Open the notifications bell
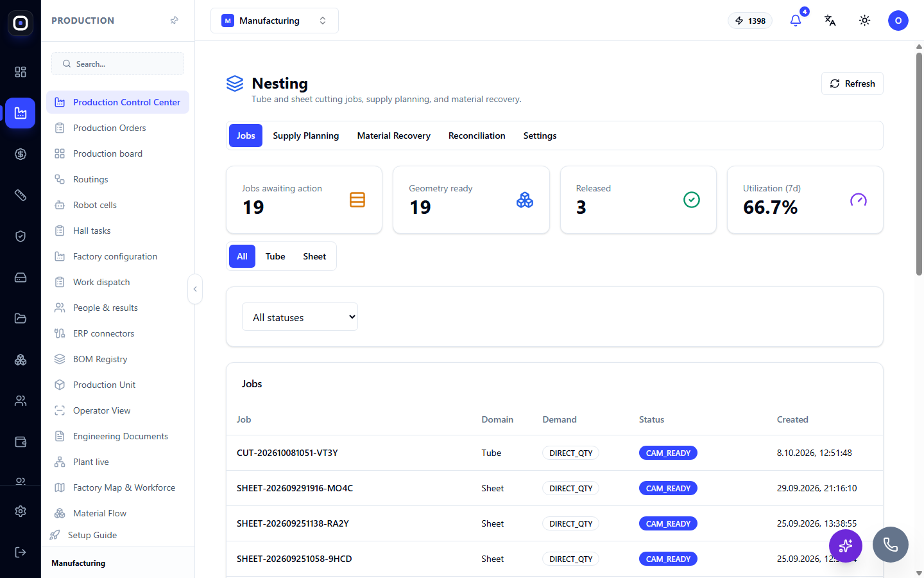The width and height of the screenshot is (924, 578). click(796, 21)
